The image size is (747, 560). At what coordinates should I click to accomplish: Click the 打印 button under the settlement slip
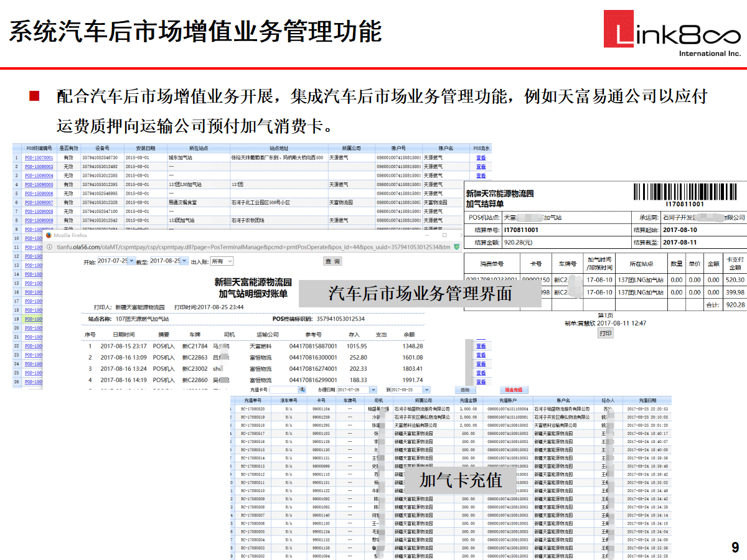point(605,334)
